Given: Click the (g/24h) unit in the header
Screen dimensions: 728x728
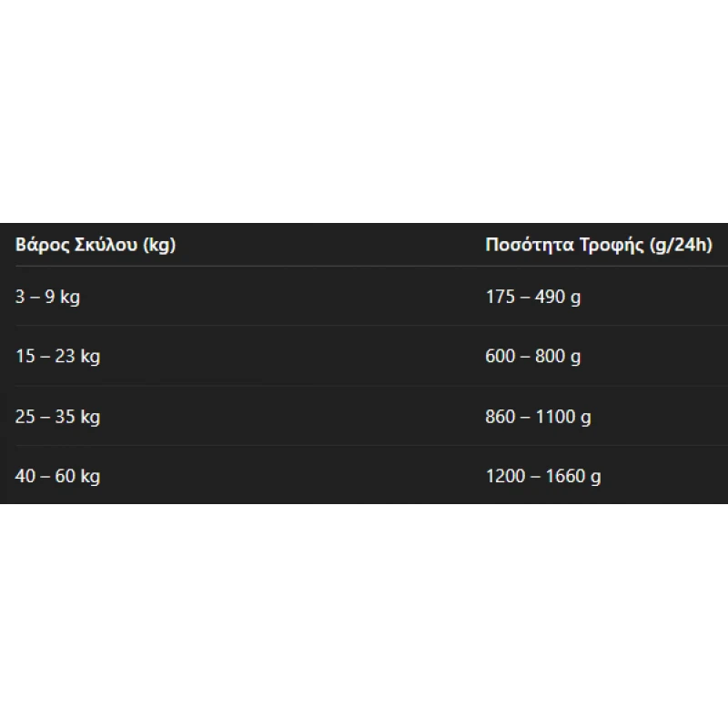Looking at the screenshot, I should [679, 245].
